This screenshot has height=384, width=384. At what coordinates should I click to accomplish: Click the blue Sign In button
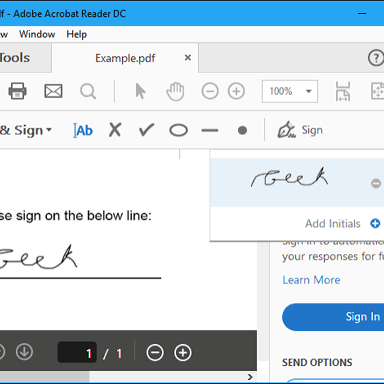(x=333, y=317)
